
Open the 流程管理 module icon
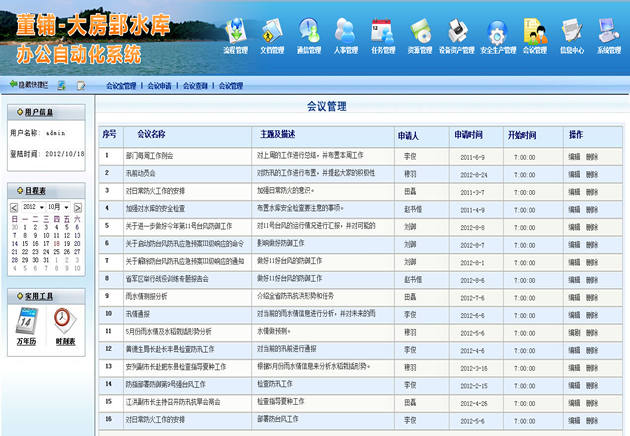point(235,30)
